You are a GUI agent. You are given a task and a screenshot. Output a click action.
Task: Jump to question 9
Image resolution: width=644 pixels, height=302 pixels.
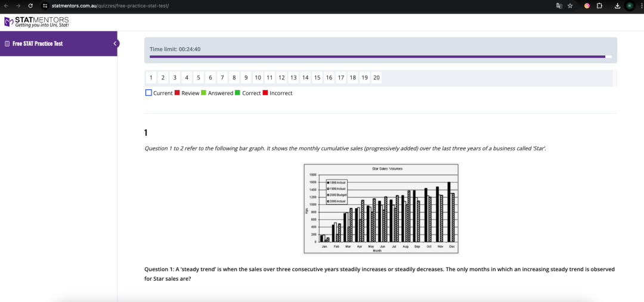click(246, 77)
